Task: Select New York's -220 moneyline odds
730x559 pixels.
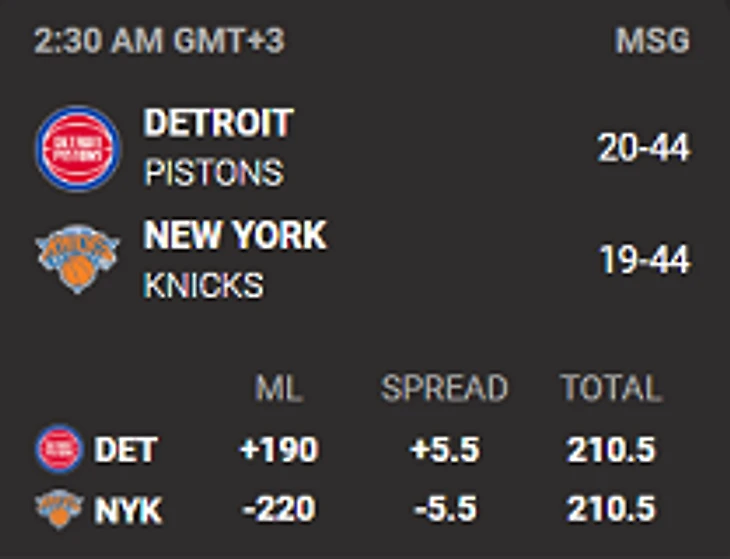Action: [279, 509]
